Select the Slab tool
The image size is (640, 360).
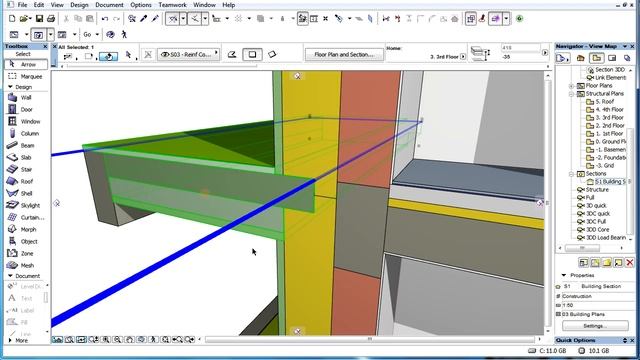(25, 157)
